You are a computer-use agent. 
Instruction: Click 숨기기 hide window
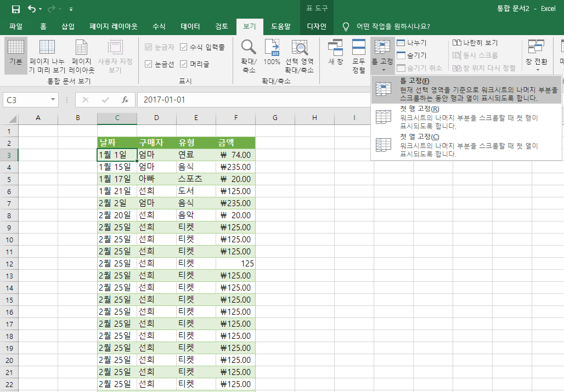pyautogui.click(x=411, y=55)
